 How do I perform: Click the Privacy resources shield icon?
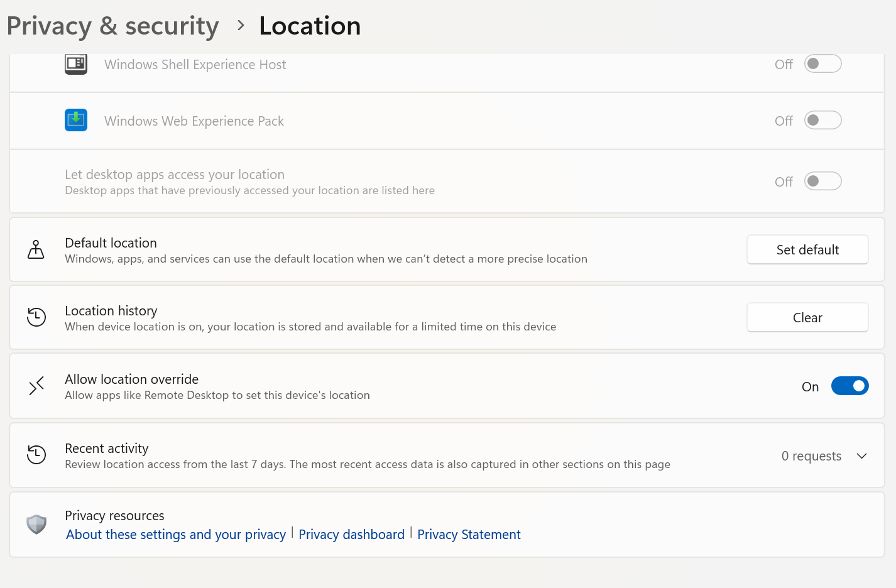[36, 524]
